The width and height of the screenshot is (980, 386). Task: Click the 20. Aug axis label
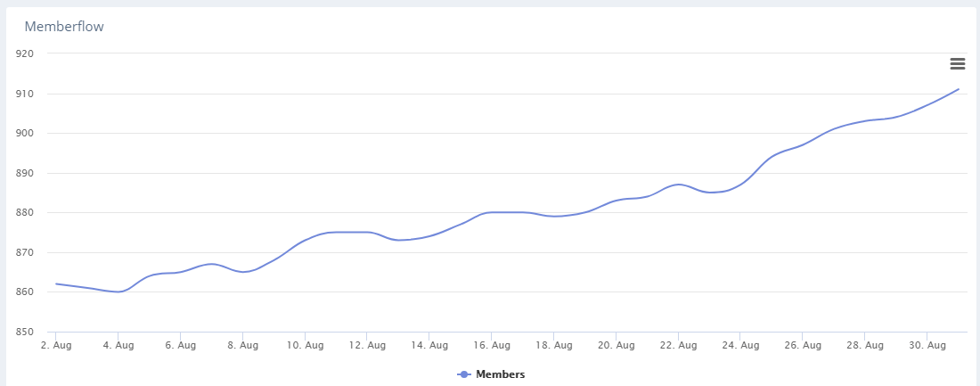pos(616,344)
